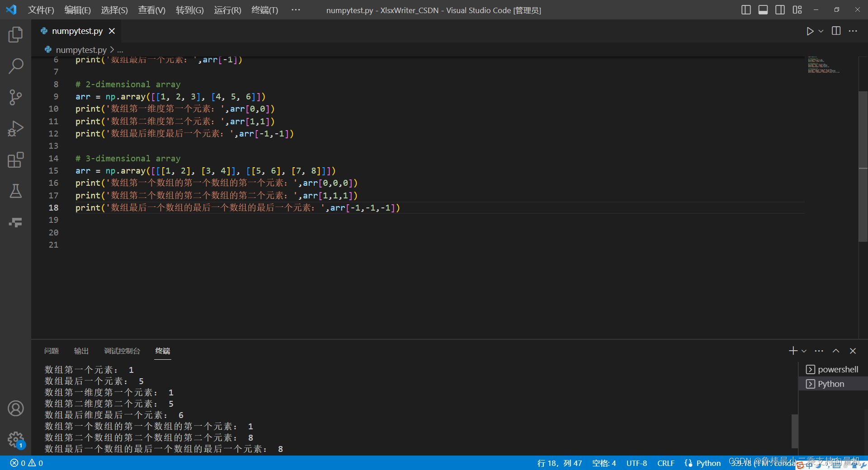The image size is (868, 470).
Task: Open the activity bar view below Testing flask
Action: 15,222
